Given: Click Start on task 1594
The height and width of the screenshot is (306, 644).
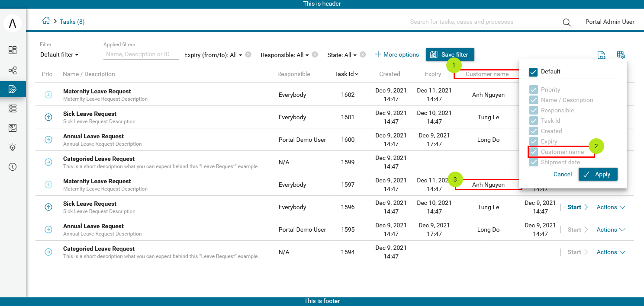Looking at the screenshot, I should tap(578, 252).
